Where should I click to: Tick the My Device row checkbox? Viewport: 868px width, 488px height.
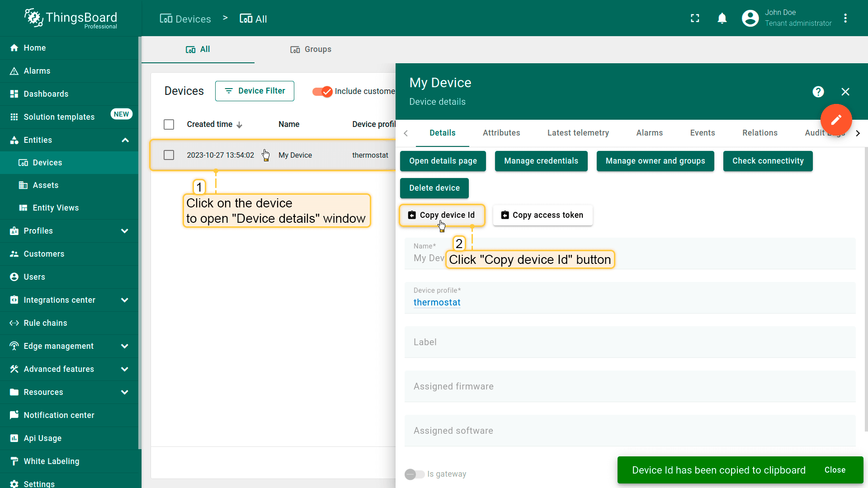(169, 155)
